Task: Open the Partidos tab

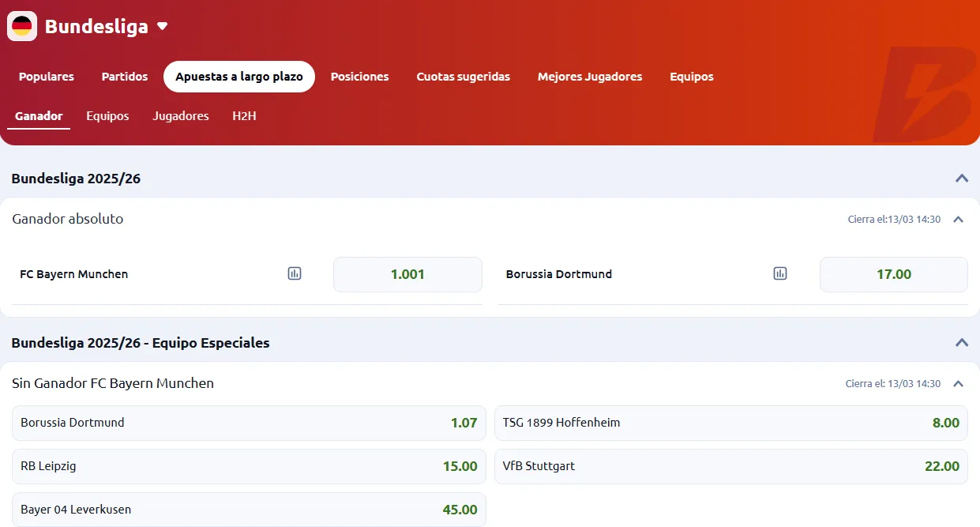Action: (124, 77)
